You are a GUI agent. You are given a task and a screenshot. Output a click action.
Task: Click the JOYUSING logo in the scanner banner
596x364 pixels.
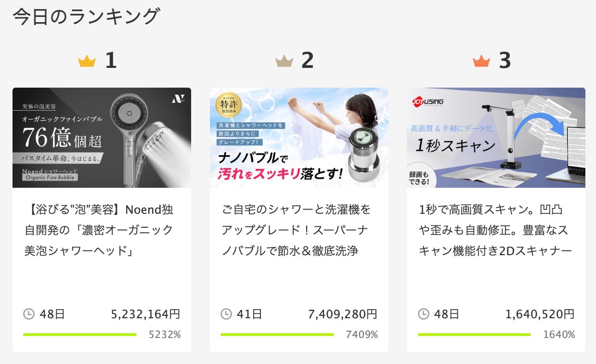pyautogui.click(x=428, y=102)
